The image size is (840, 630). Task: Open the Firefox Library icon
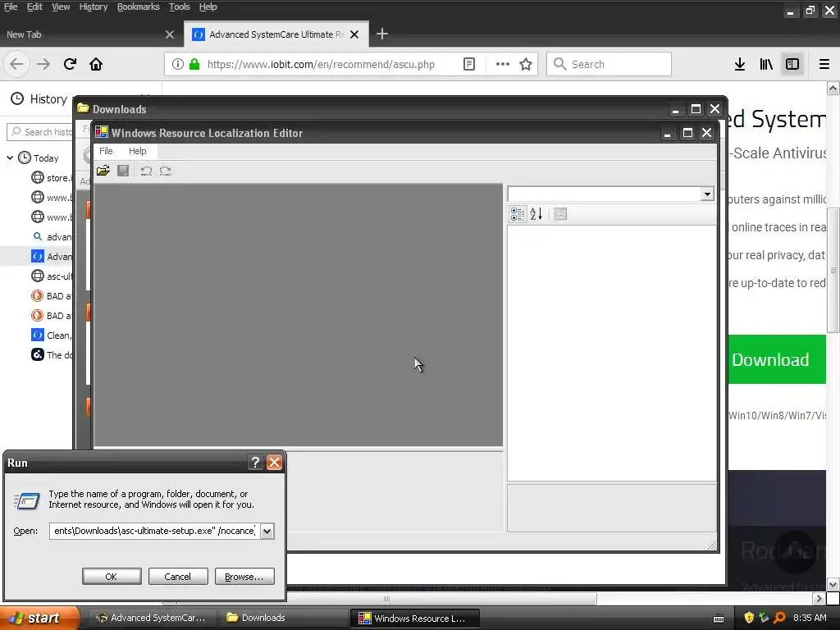tap(766, 64)
